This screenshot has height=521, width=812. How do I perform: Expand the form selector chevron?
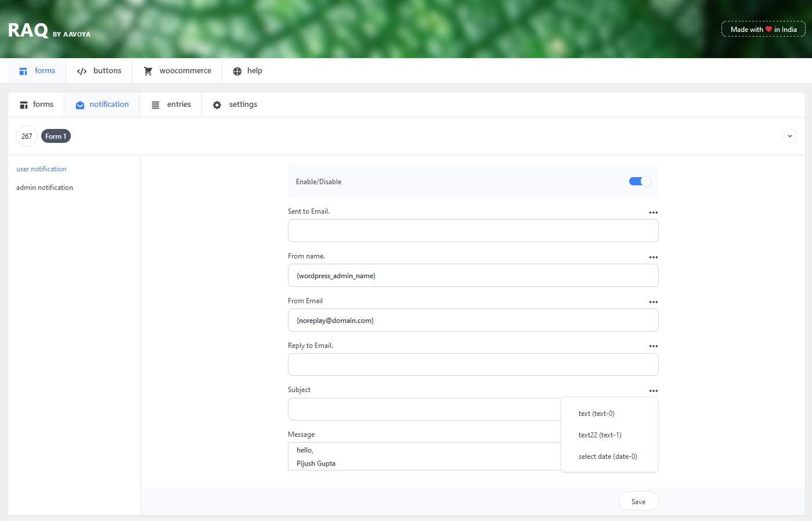pos(790,136)
